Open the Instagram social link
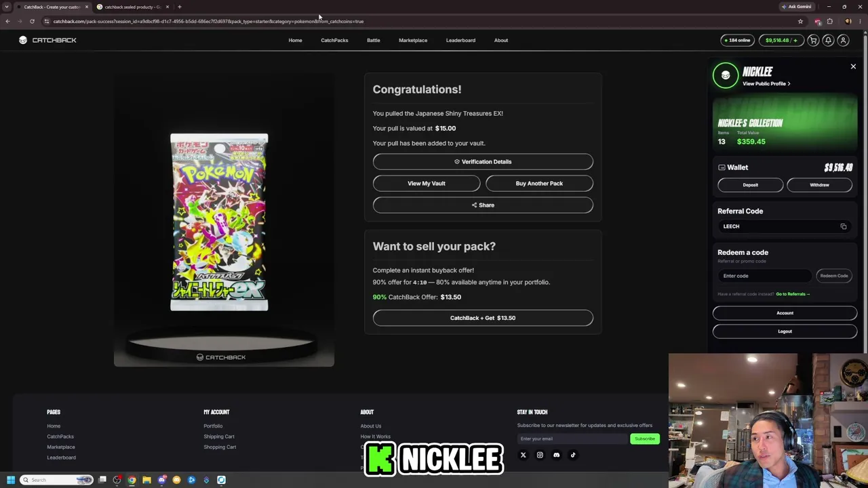The width and height of the screenshot is (868, 488). (540, 455)
